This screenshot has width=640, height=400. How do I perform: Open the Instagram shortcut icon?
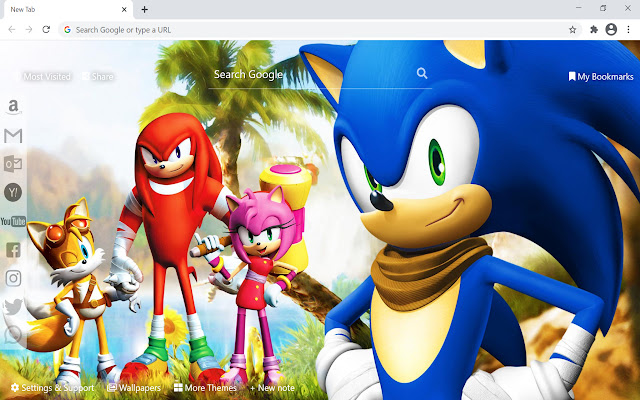point(13,278)
